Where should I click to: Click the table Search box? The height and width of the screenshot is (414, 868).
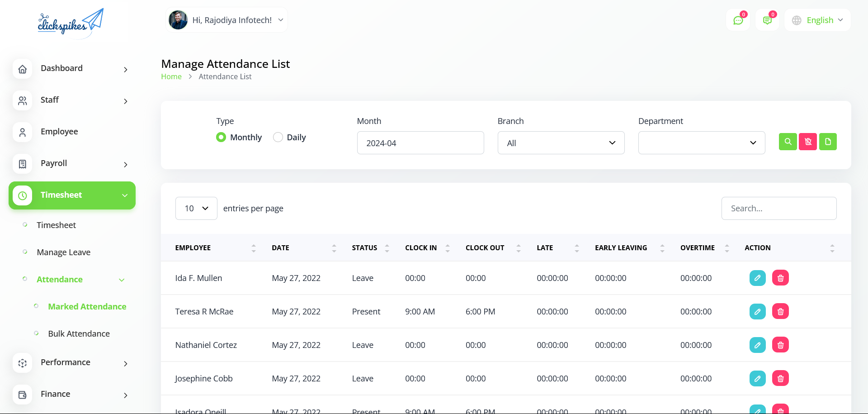778,208
